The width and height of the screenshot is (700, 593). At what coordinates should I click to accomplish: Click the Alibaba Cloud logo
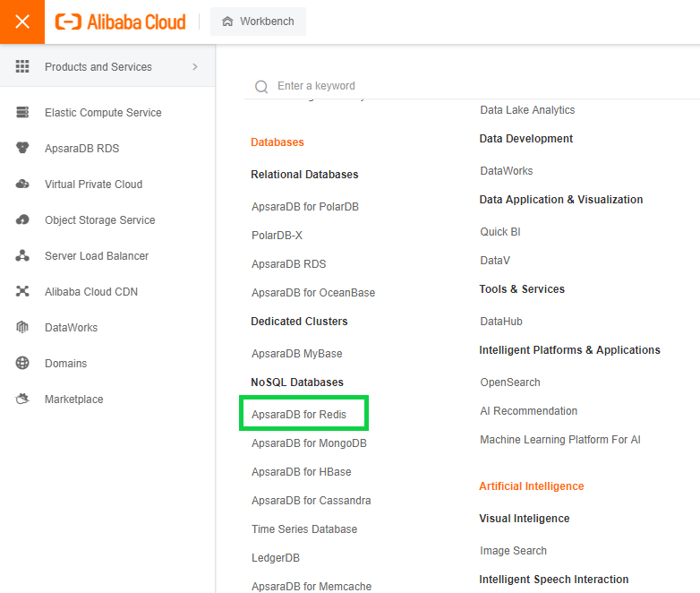point(120,21)
